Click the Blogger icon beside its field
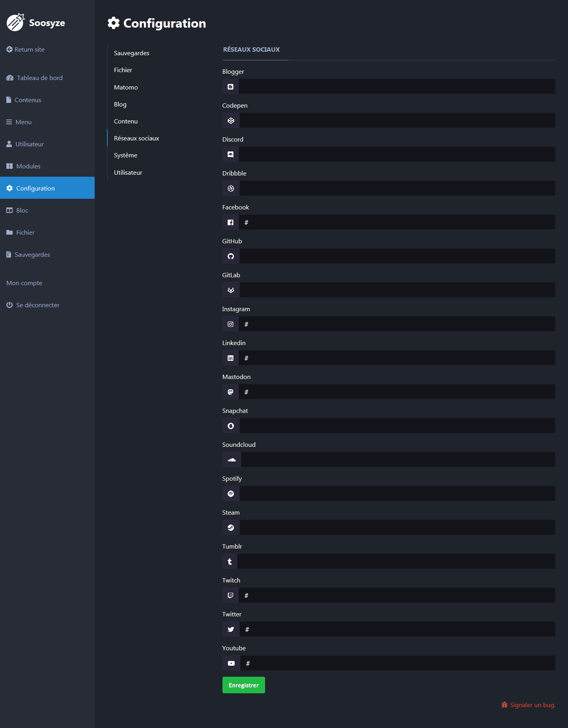This screenshot has height=728, width=568. click(231, 87)
